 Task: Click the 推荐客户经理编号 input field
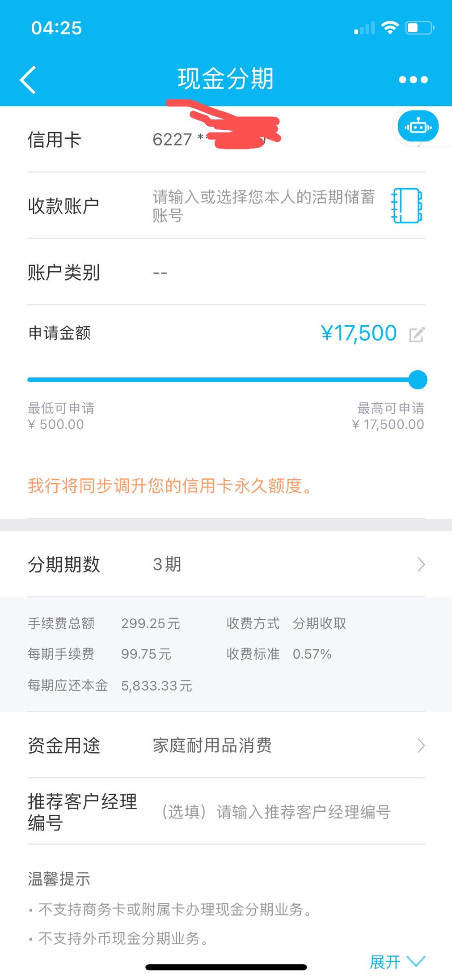click(276, 812)
